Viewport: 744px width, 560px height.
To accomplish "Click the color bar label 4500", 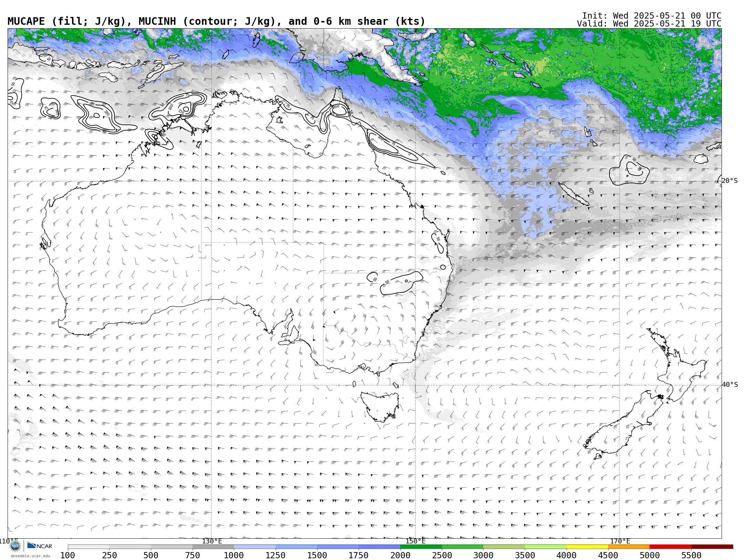I will (x=608, y=556).
